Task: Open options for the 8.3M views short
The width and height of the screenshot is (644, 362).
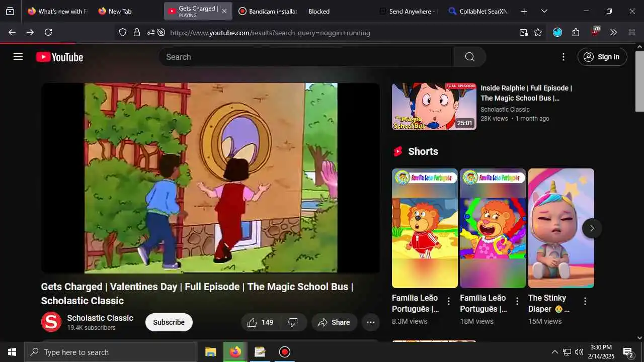Action: [449, 301]
